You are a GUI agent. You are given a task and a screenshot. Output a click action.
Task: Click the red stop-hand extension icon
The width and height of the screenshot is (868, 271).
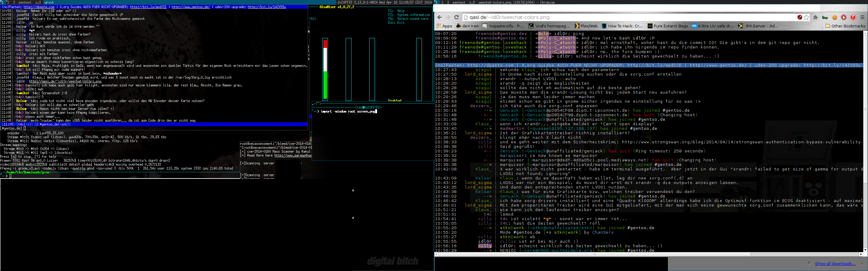(x=844, y=17)
